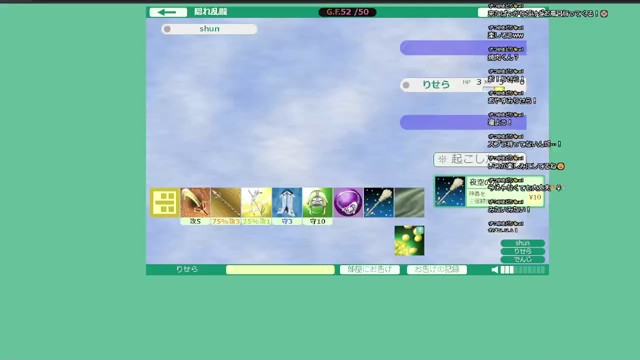The image size is (640, 360).
Task: Select the green helmet card 守10
Action: click(x=318, y=206)
